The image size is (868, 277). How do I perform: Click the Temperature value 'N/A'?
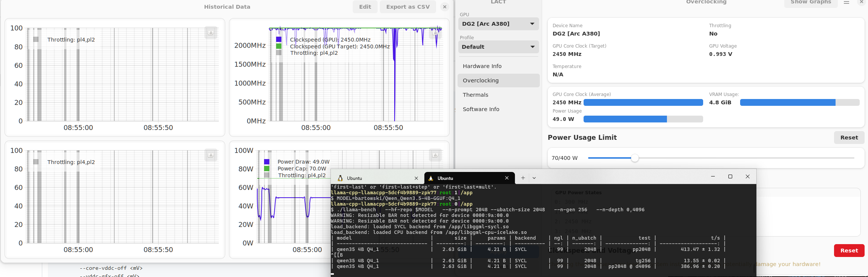coord(558,74)
